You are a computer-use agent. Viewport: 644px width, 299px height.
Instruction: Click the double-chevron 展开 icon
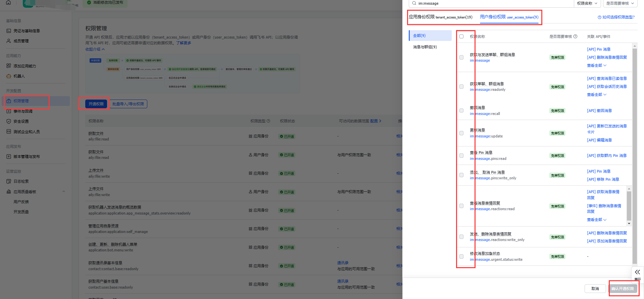click(637, 272)
